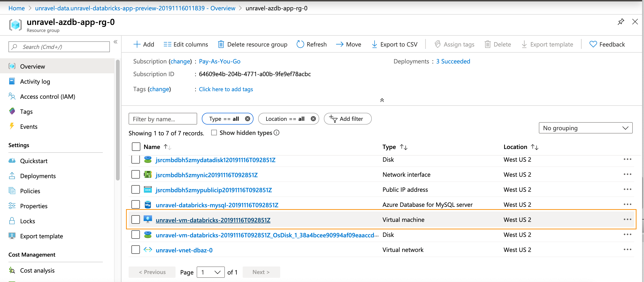Viewport: 644px width, 282px height.
Task: Click Click here to add tags
Action: (226, 89)
